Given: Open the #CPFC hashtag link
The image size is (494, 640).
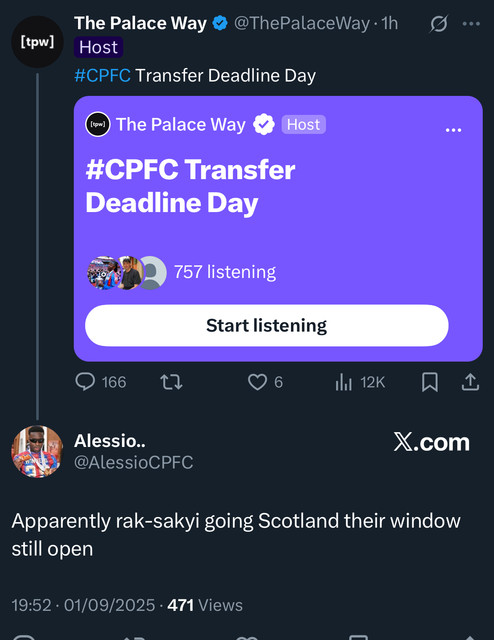Looking at the screenshot, I should pyautogui.click(x=102, y=76).
